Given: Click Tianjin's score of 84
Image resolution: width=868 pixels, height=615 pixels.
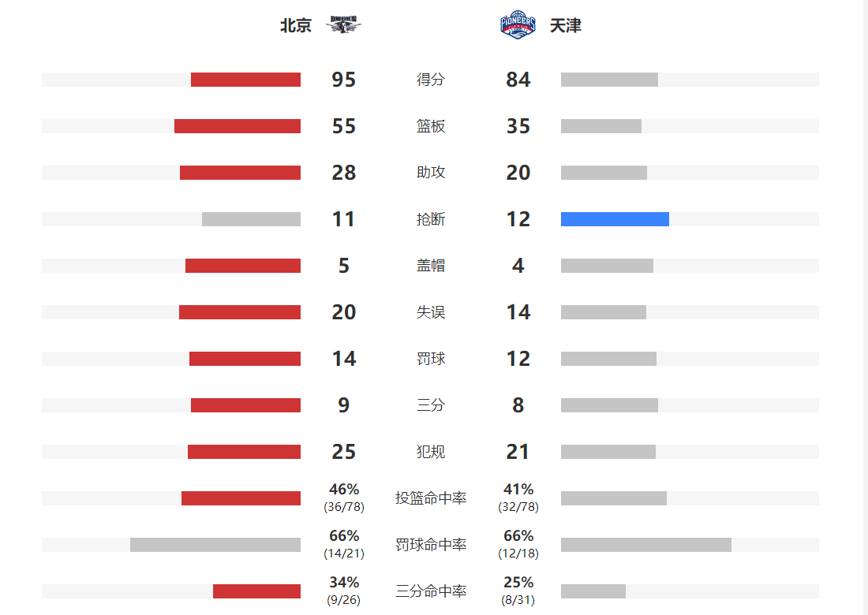Looking at the screenshot, I should [x=518, y=80].
